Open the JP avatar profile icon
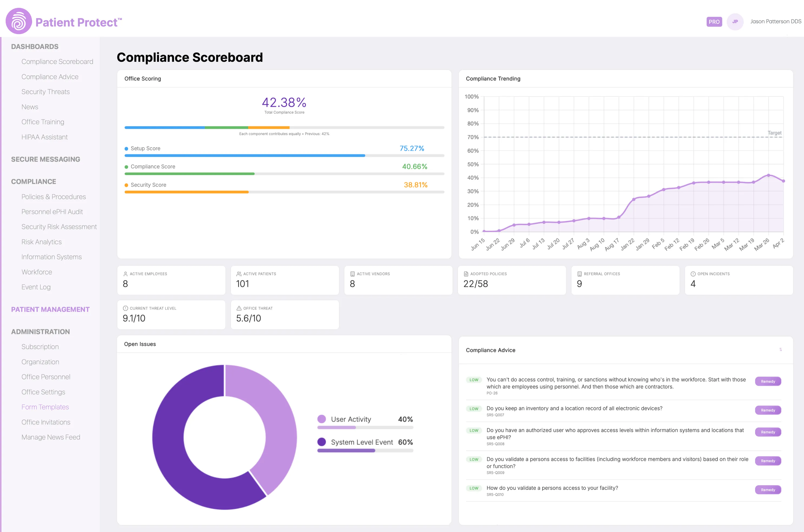Image resolution: width=804 pixels, height=532 pixels. coord(735,21)
